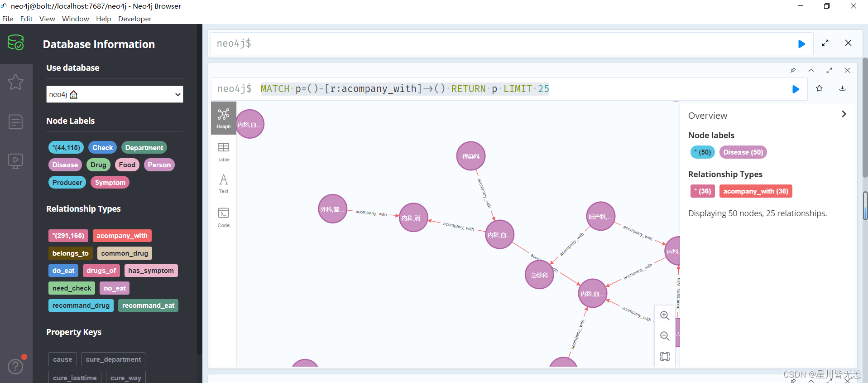
Task: Open the Favorites star sidebar icon
Action: pos(15,82)
